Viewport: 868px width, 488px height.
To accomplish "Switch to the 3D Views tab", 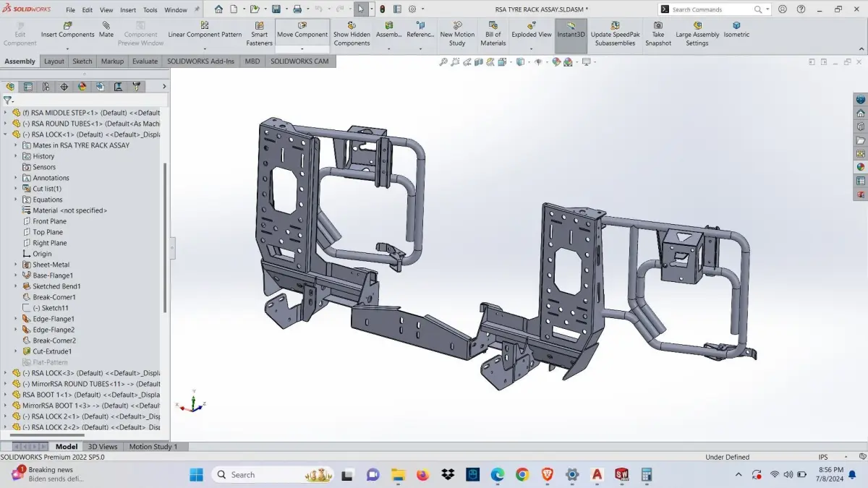I will [x=102, y=447].
